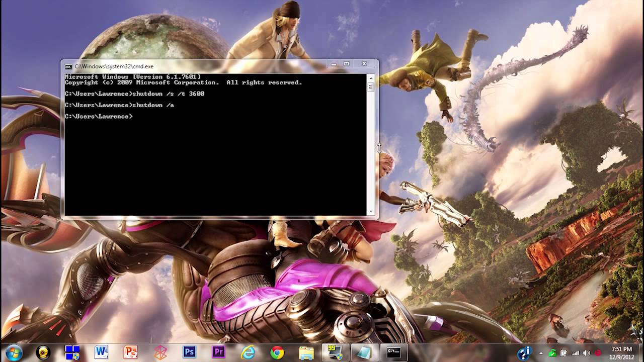This screenshot has height=362, width=644.
Task: Open Google Chrome from the taskbar
Action: (x=277, y=352)
